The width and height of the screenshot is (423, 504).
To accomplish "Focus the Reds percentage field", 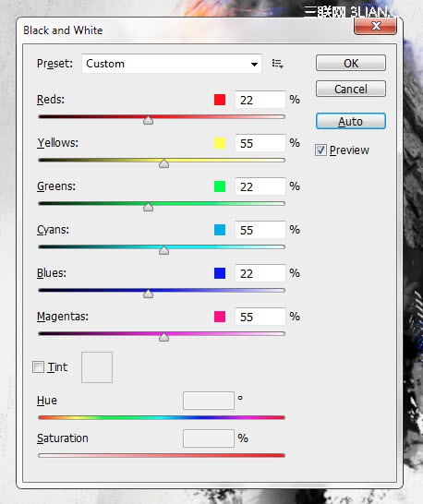I will pyautogui.click(x=260, y=100).
